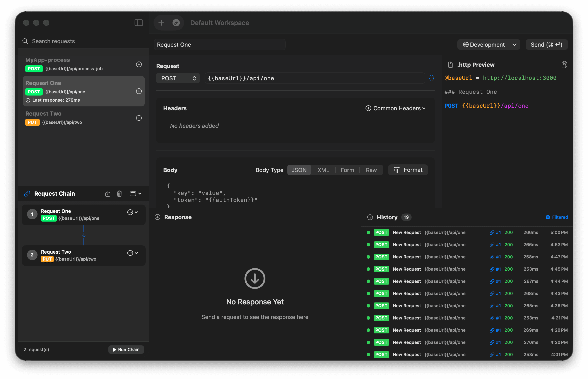Add MyApp-process request to chain
The height and width of the screenshot is (379, 588).
(139, 64)
